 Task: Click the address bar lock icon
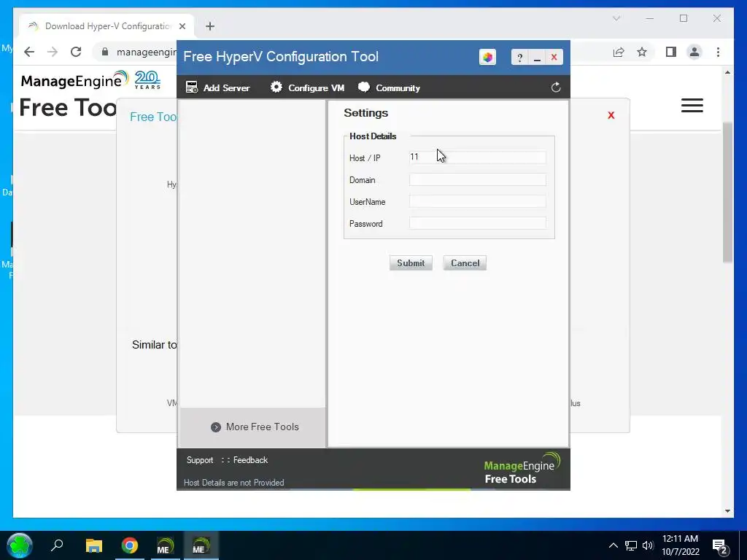click(105, 52)
